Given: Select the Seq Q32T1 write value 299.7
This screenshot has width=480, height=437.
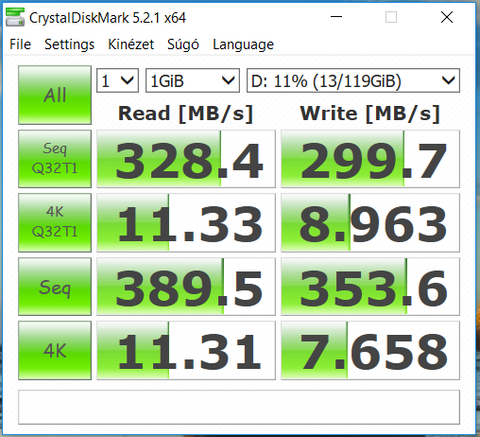Looking at the screenshot, I should tap(370, 159).
